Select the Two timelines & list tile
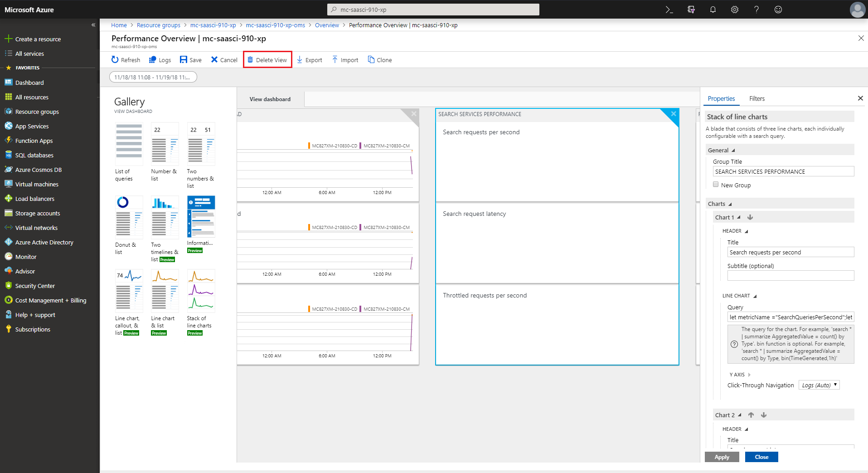 click(165, 229)
